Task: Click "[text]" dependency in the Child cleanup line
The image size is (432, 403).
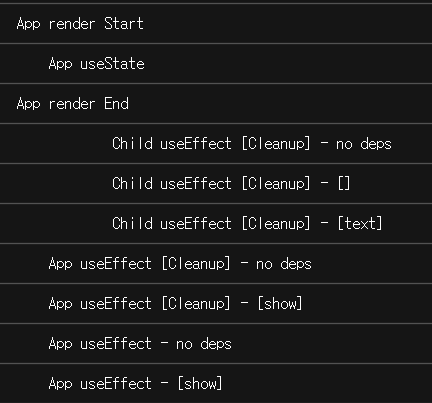Action: (x=360, y=224)
